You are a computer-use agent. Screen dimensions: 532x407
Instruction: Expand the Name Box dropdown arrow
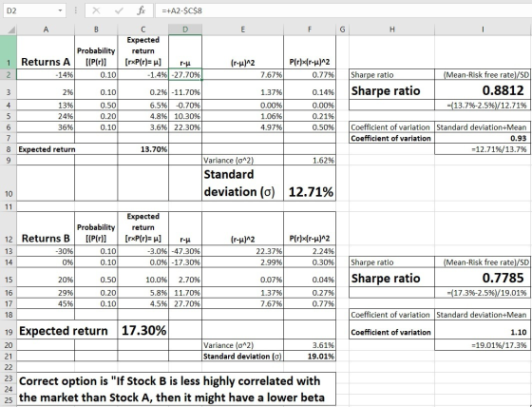(60, 10)
